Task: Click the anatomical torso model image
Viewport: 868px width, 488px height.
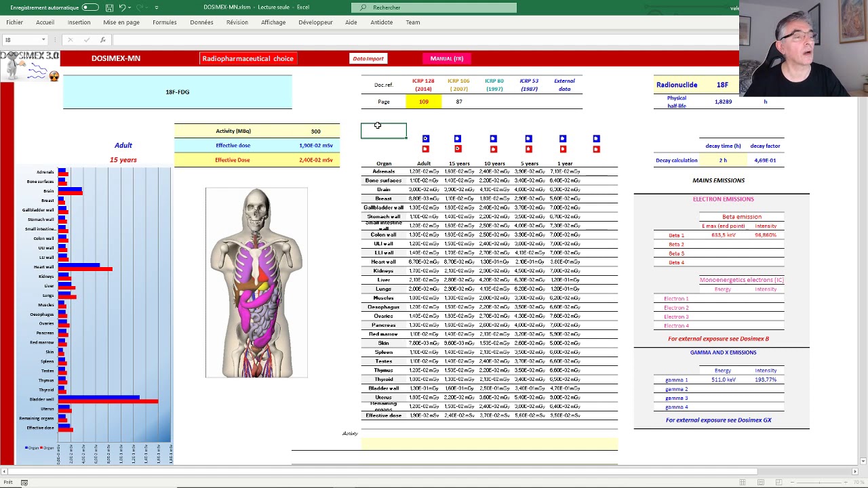Action: [256, 283]
